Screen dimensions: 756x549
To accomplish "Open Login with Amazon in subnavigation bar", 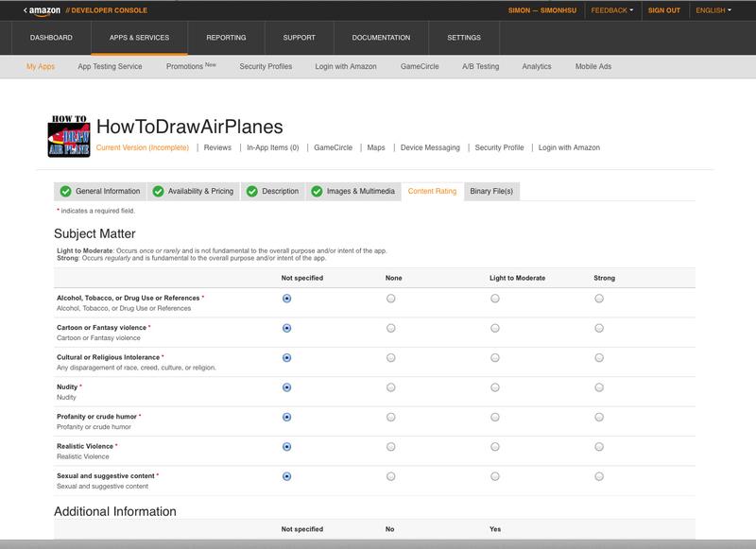I will (x=346, y=66).
